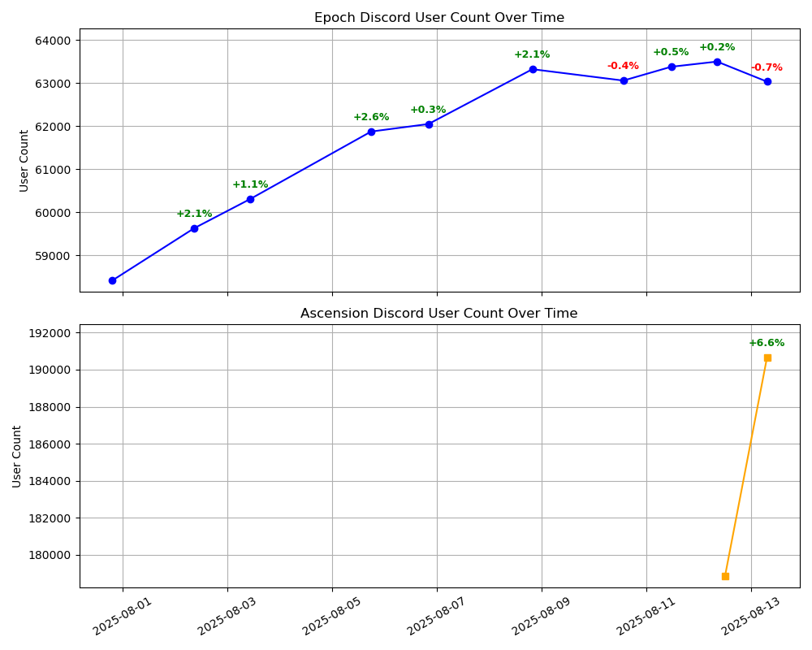Image resolution: width=812 pixels, height=650 pixels.
Task: Click the 184000 y-axis tick label
Action: coord(50,482)
